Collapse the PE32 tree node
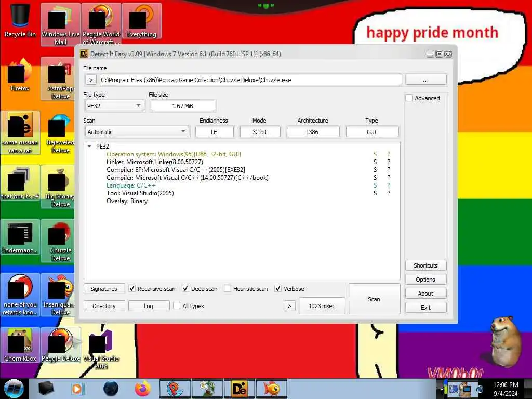532x399 pixels. point(89,146)
